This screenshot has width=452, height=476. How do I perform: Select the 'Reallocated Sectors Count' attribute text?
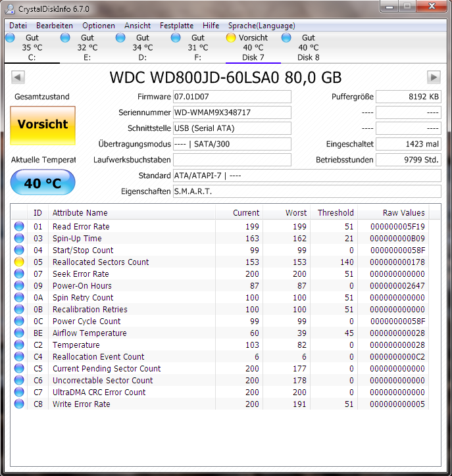tap(101, 262)
